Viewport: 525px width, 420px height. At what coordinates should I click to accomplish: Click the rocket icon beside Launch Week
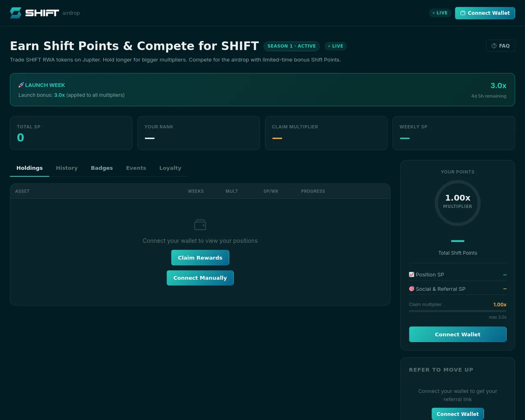pyautogui.click(x=21, y=85)
